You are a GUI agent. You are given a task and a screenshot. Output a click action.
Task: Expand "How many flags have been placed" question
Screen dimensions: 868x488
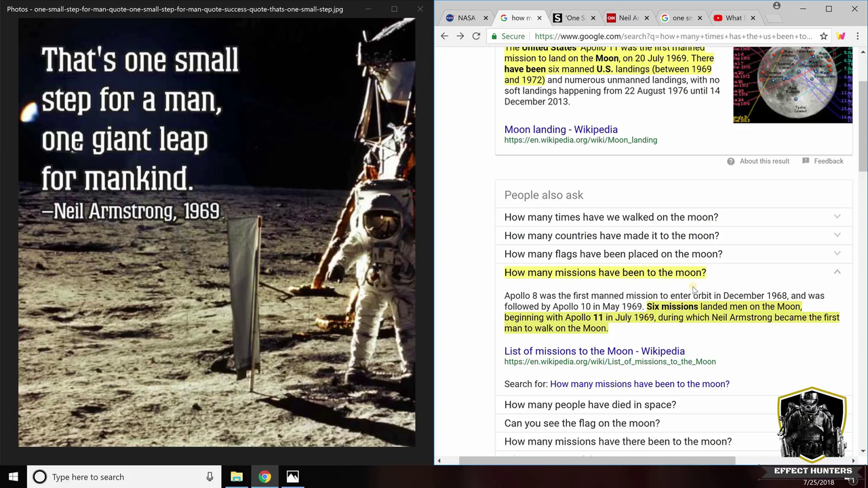point(613,253)
